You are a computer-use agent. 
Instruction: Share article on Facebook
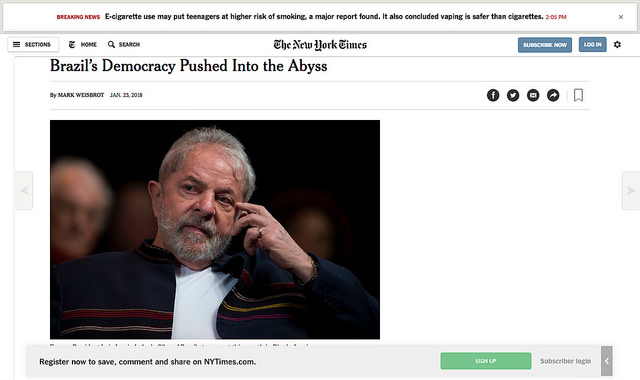coord(493,95)
